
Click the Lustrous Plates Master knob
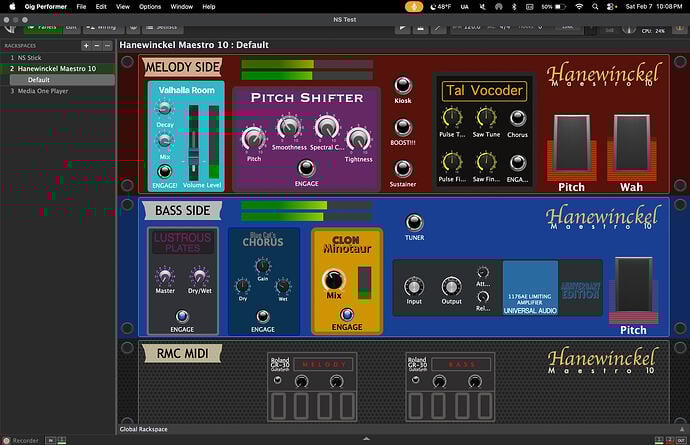tap(164, 274)
